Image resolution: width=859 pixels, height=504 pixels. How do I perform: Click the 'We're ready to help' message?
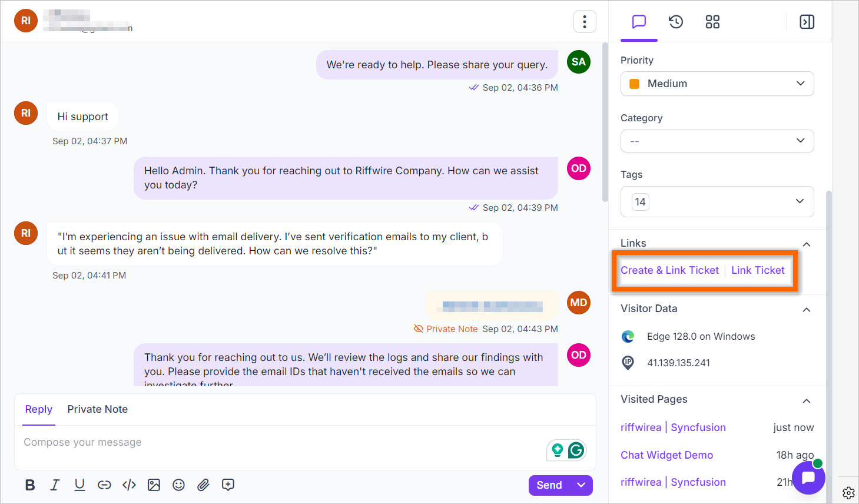[437, 65]
